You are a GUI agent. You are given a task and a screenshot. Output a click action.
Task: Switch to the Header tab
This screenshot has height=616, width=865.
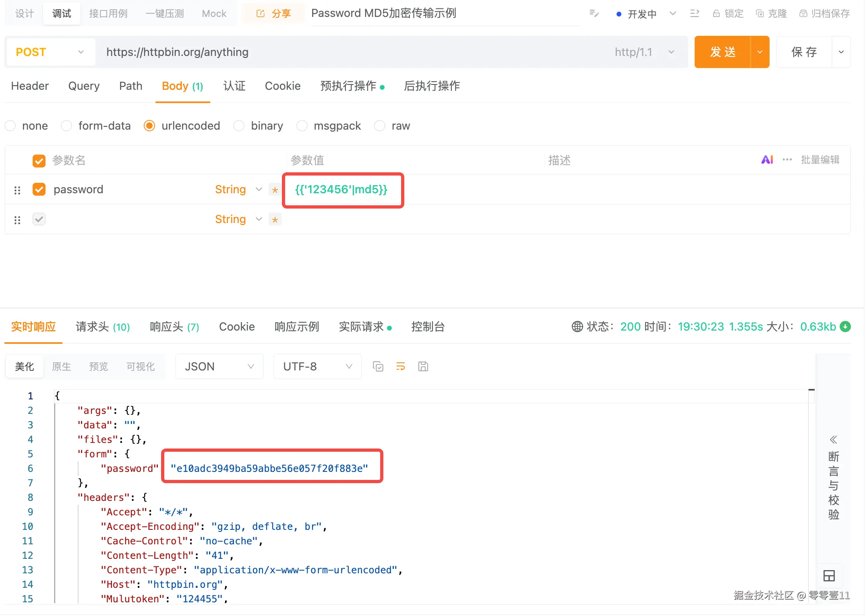(x=30, y=86)
